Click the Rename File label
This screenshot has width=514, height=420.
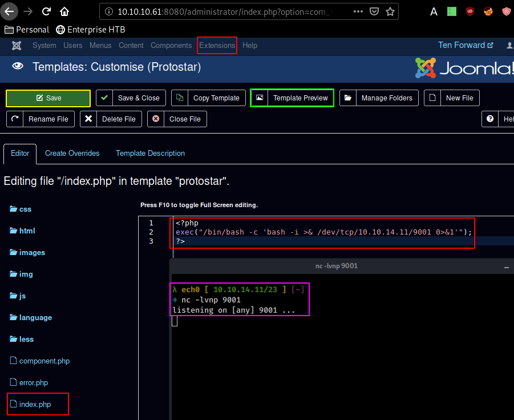coord(48,119)
